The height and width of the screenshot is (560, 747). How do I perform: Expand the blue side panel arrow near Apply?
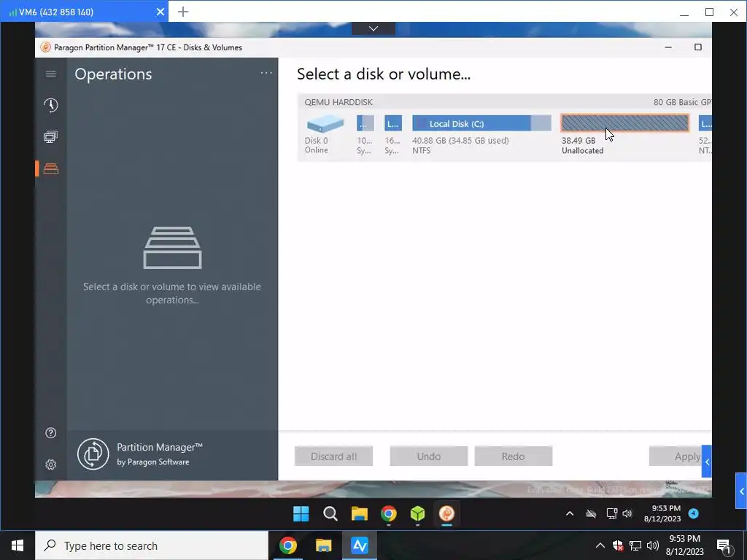tap(706, 462)
